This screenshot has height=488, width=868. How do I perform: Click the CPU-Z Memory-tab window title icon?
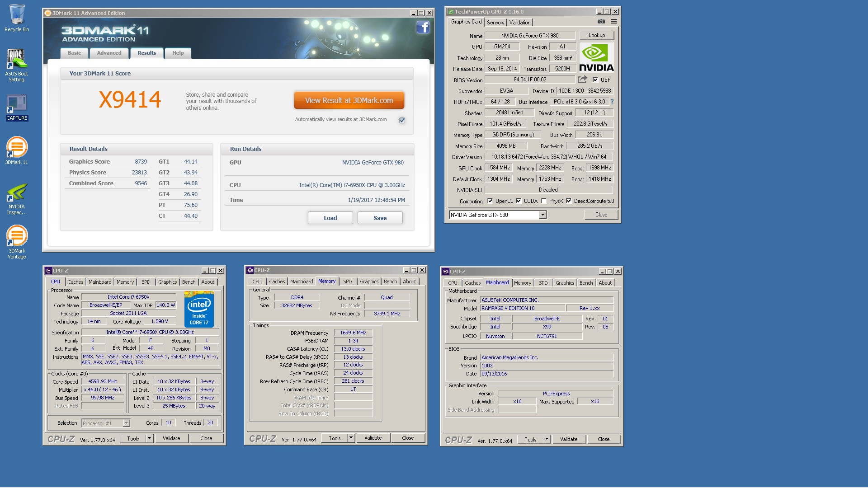pos(250,270)
